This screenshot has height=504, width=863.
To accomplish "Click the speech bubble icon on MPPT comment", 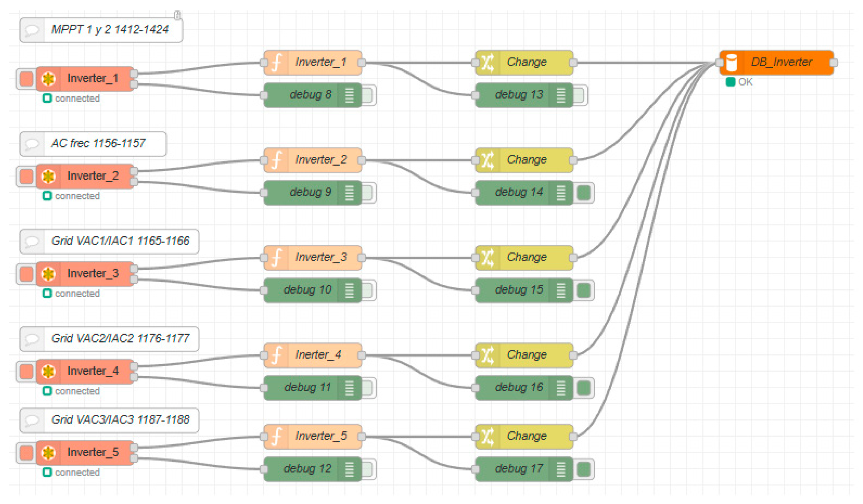I will pos(33,30).
